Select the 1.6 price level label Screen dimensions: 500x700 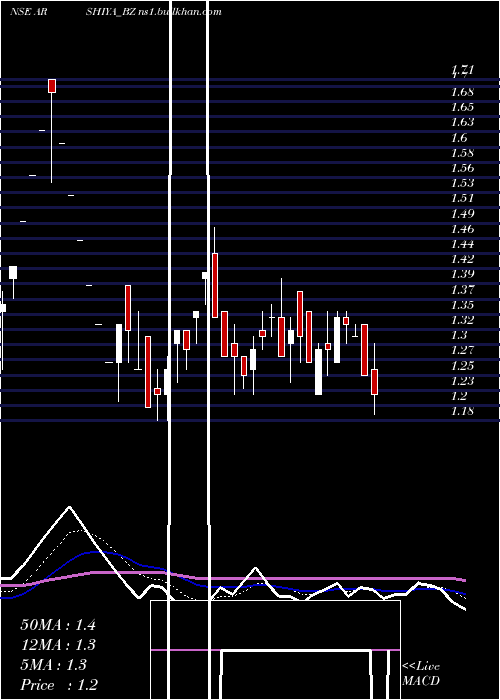click(459, 138)
